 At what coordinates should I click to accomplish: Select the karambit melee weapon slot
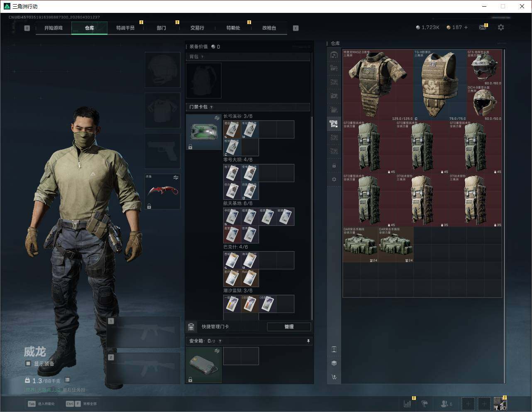click(x=162, y=191)
